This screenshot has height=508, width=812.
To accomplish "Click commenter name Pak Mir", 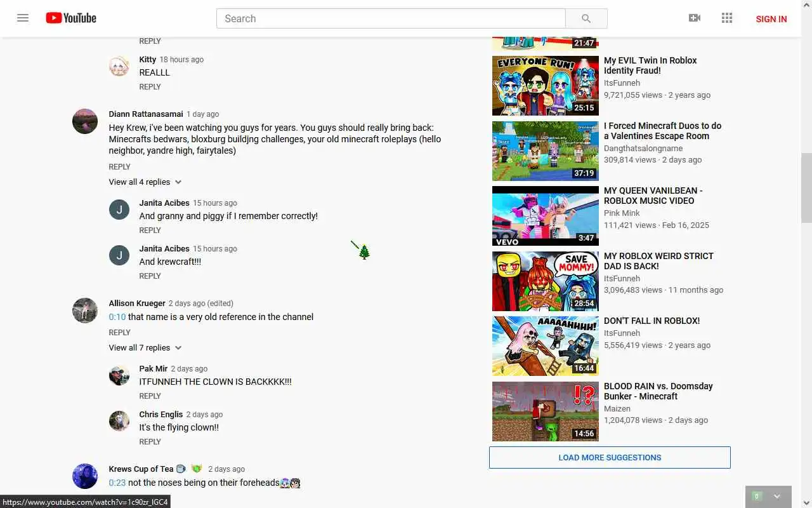I will coord(154,369).
